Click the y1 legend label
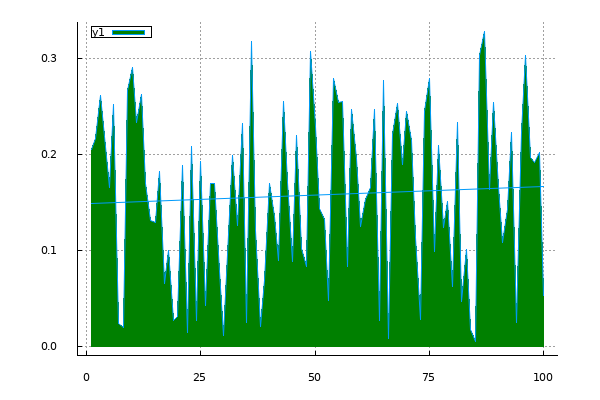This screenshot has width=600, height=400. point(98,32)
